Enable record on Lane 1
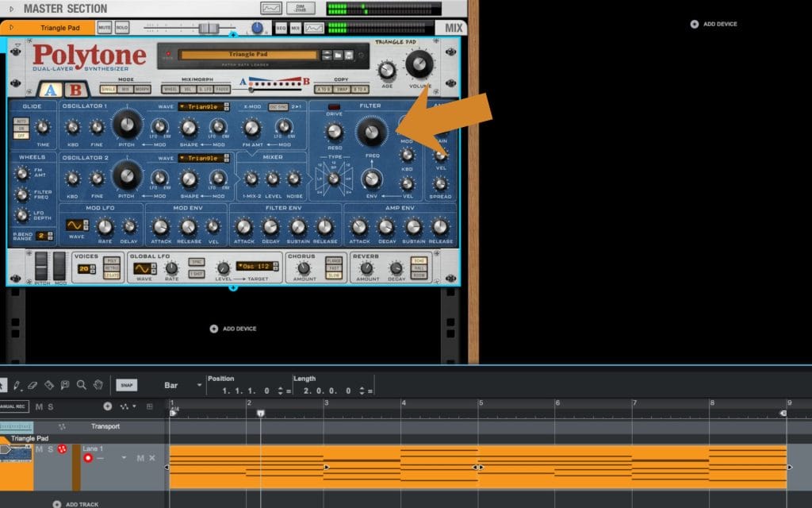The height and width of the screenshot is (508, 812). 88,458
